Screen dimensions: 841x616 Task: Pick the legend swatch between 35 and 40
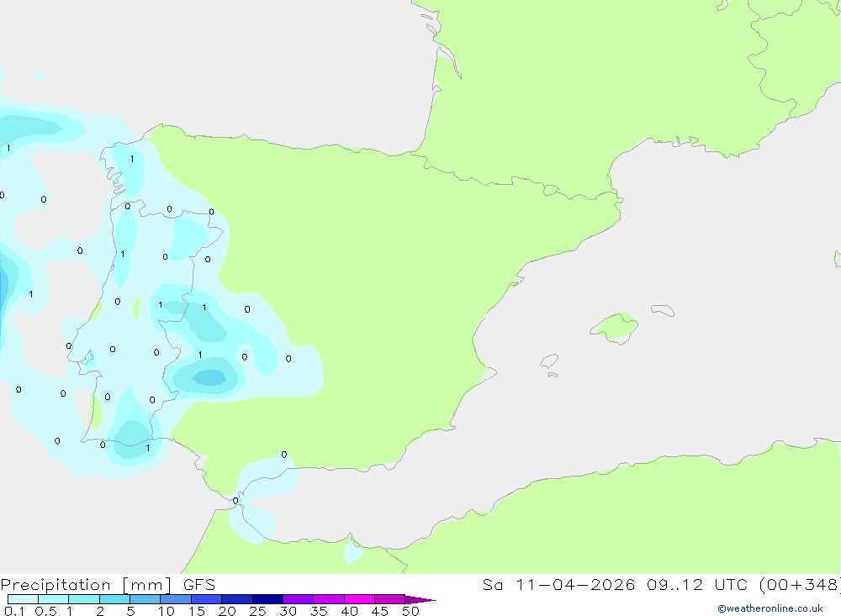pos(329,599)
